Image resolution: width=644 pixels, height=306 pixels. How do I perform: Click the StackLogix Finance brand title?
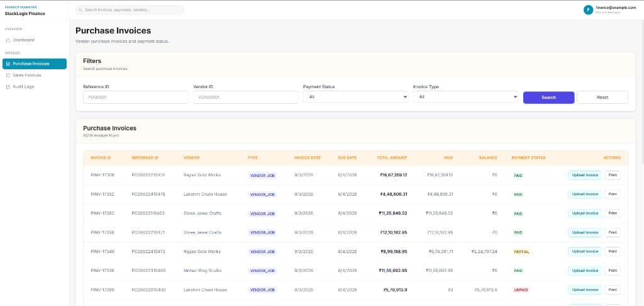pyautogui.click(x=25, y=14)
